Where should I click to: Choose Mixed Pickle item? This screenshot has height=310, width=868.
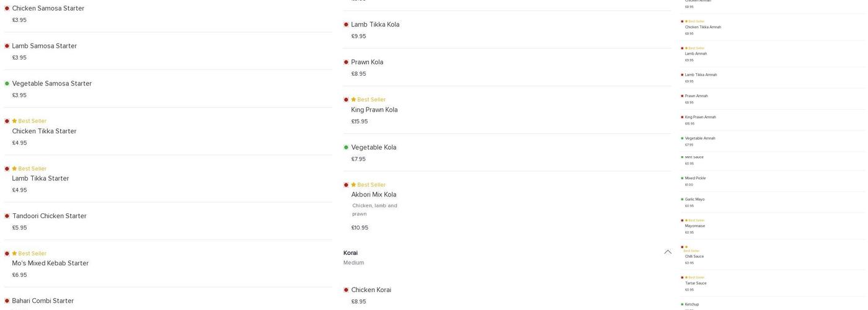(x=695, y=179)
